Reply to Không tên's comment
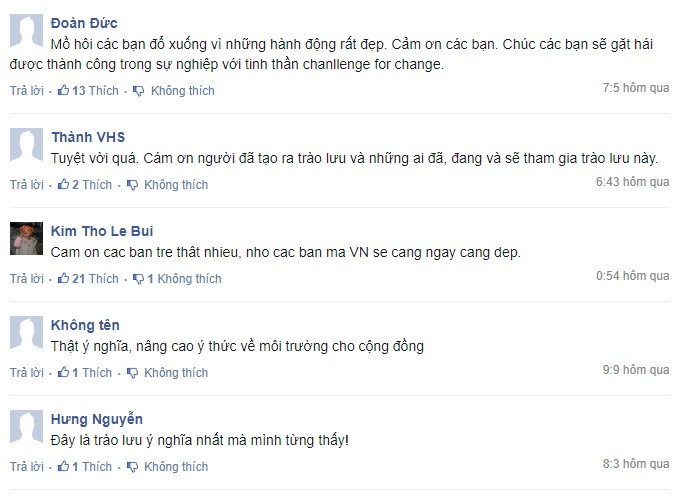This screenshot has height=499, width=696. [27, 373]
